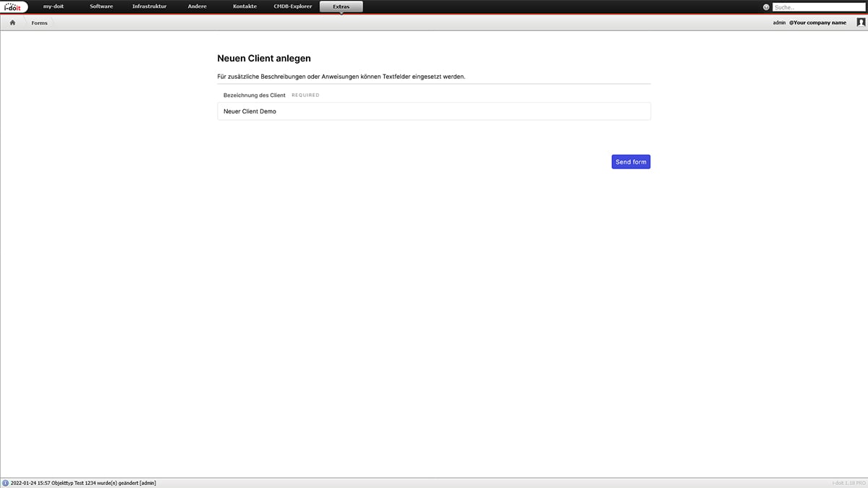Click the i-doit 1.18 PRO version text
Image resolution: width=868 pixels, height=488 pixels.
click(x=848, y=483)
